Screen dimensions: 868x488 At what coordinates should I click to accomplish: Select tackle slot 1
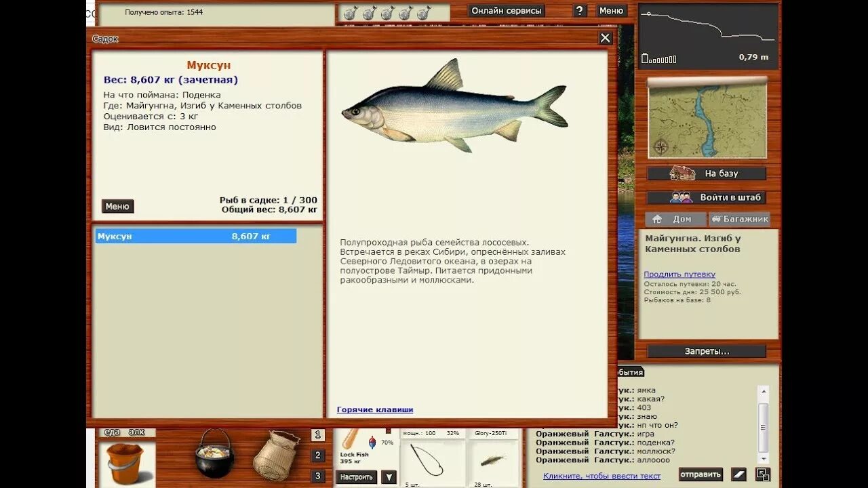click(x=318, y=435)
